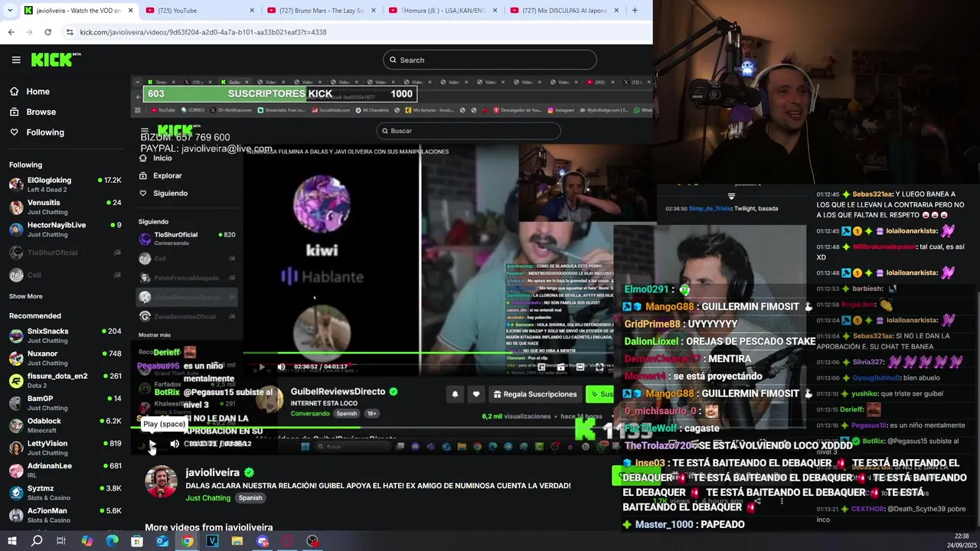This screenshot has height=551, width=980.
Task: Open Outlook from the taskbar
Action: tap(162, 541)
